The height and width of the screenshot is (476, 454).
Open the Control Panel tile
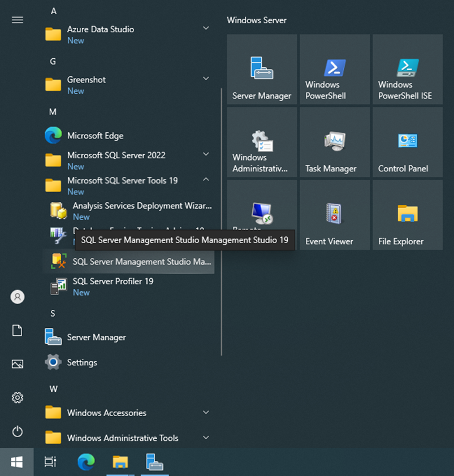point(408,142)
